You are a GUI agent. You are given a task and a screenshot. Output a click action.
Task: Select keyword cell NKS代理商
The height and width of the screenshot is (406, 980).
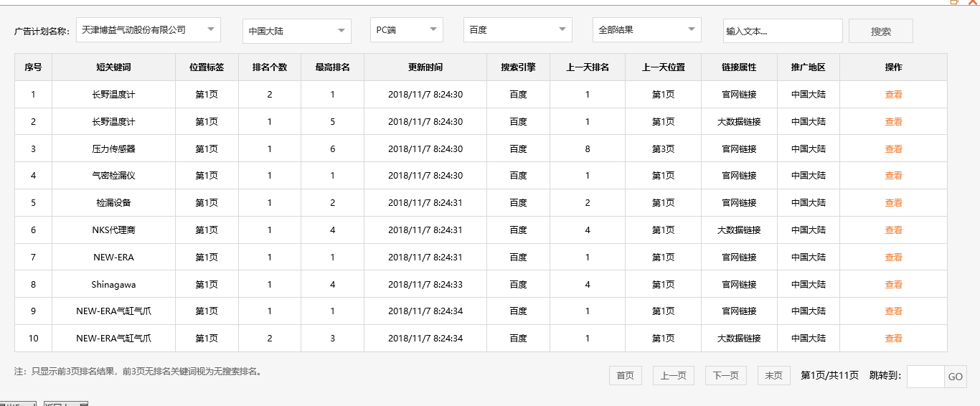[x=113, y=230]
